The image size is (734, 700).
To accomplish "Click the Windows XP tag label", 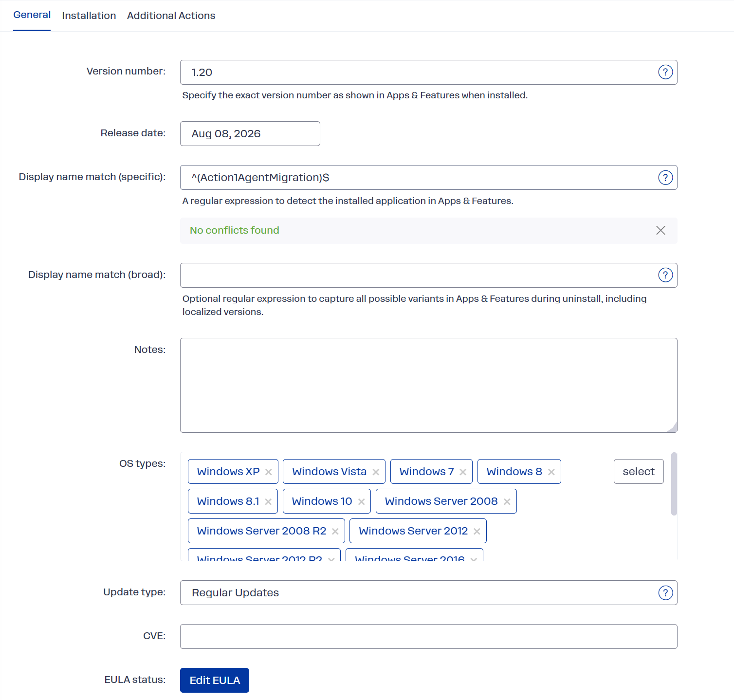I will click(x=228, y=471).
